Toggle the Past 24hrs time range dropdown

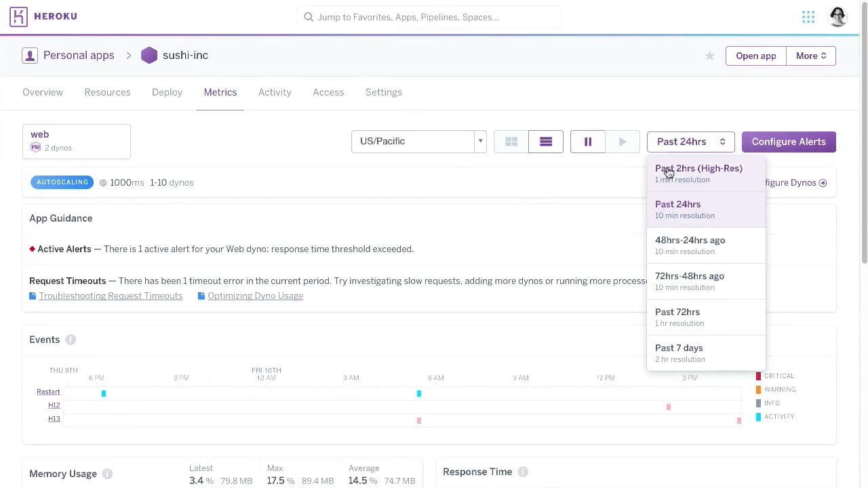pyautogui.click(x=691, y=142)
